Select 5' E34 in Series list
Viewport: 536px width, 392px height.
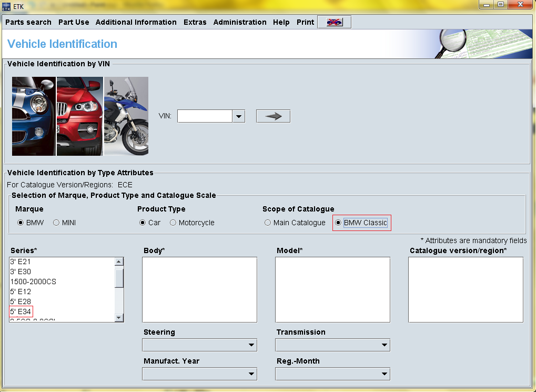click(x=62, y=311)
